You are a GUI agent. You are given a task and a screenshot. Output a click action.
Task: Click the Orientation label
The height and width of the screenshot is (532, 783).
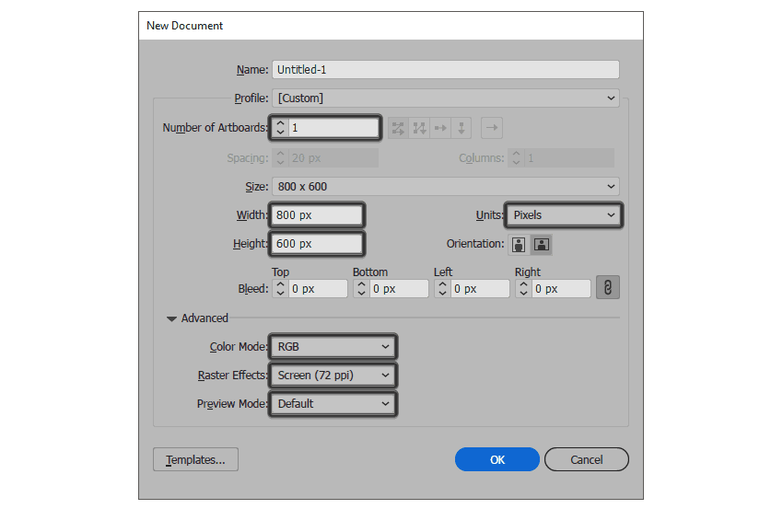pos(475,244)
